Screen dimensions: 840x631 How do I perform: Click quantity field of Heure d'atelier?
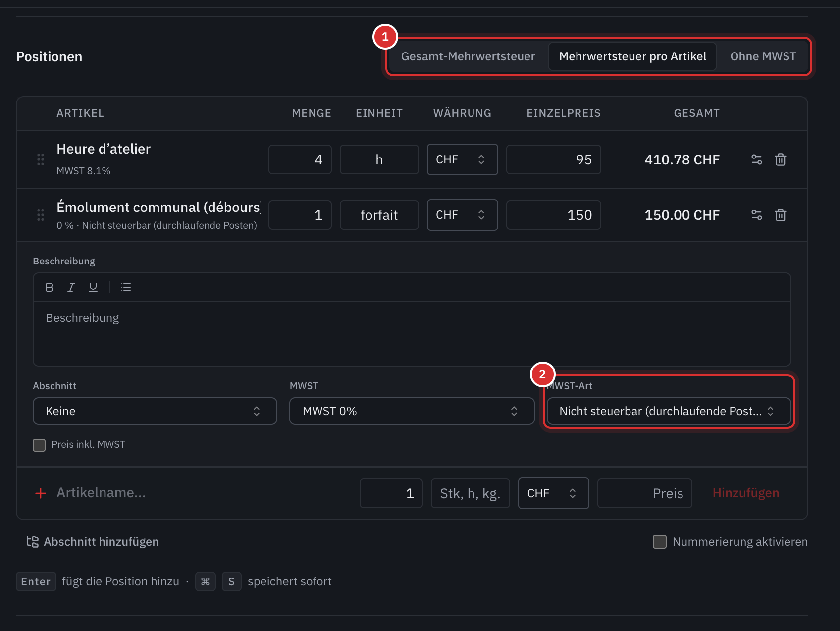click(300, 159)
